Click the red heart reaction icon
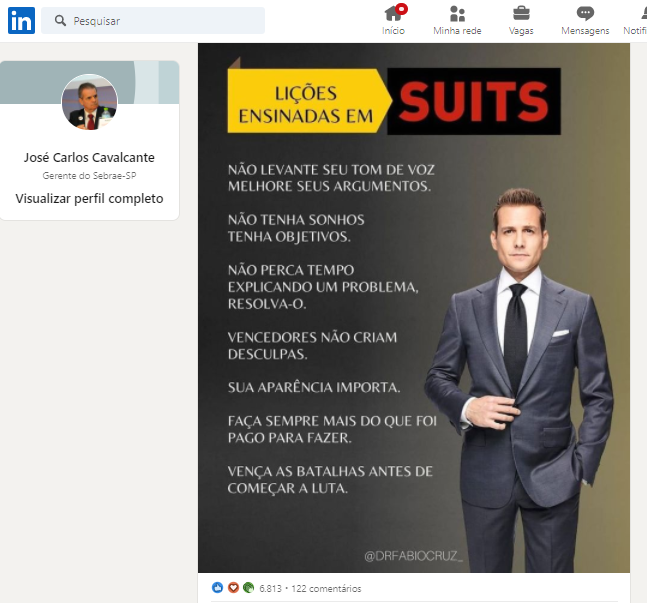 [233, 587]
